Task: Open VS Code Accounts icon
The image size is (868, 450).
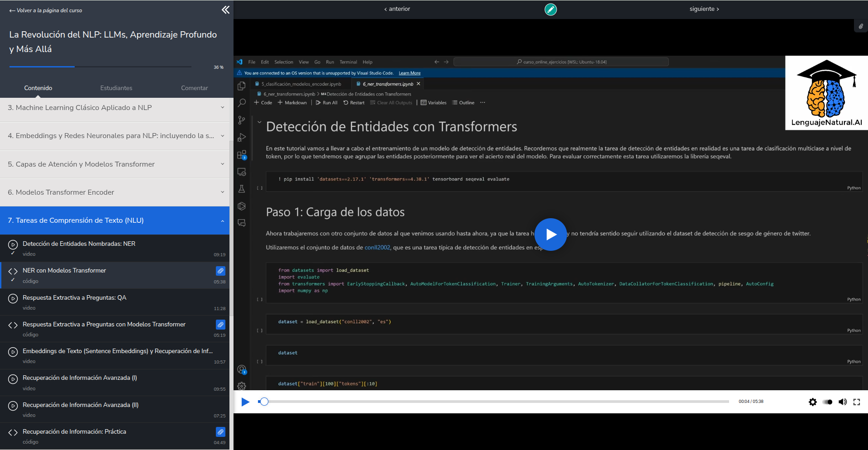Action: click(242, 369)
